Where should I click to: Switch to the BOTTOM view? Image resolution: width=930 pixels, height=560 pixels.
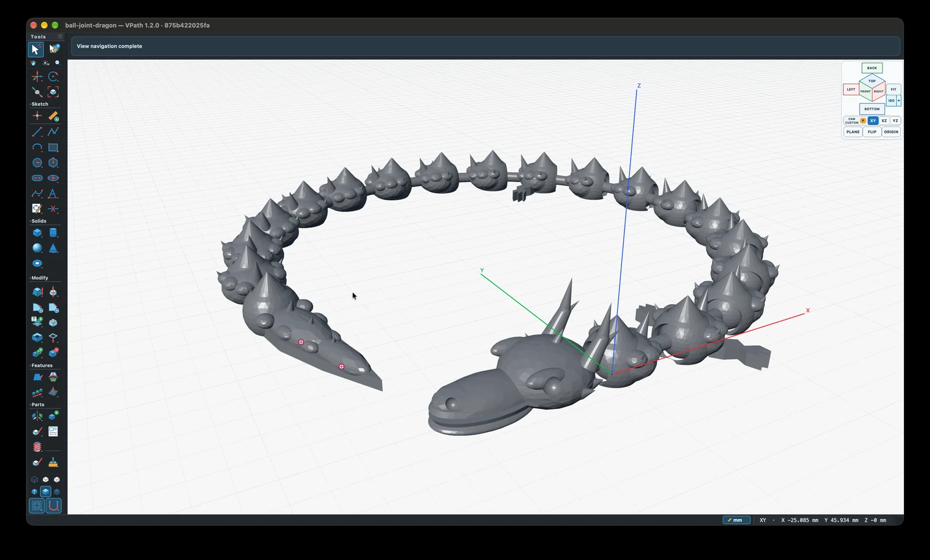coord(872,109)
